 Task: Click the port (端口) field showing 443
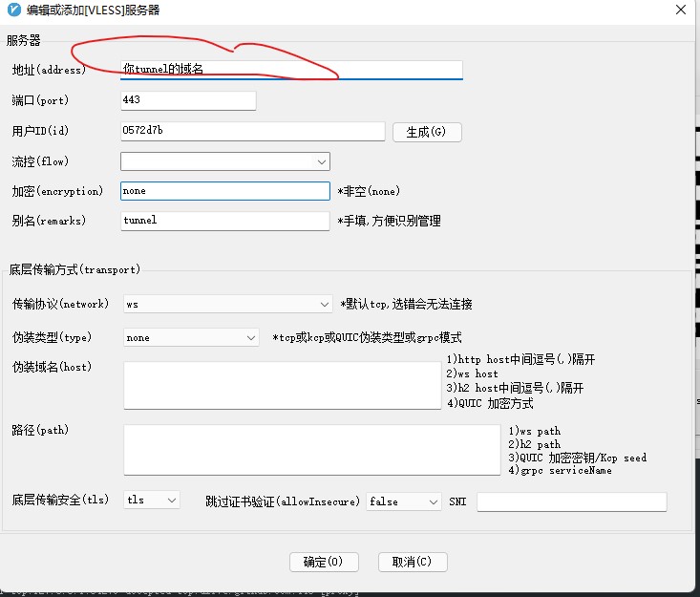pos(188,100)
